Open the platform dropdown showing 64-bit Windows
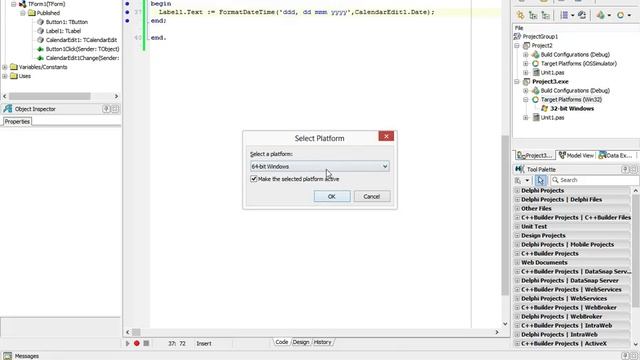The image size is (640, 360). click(320, 167)
